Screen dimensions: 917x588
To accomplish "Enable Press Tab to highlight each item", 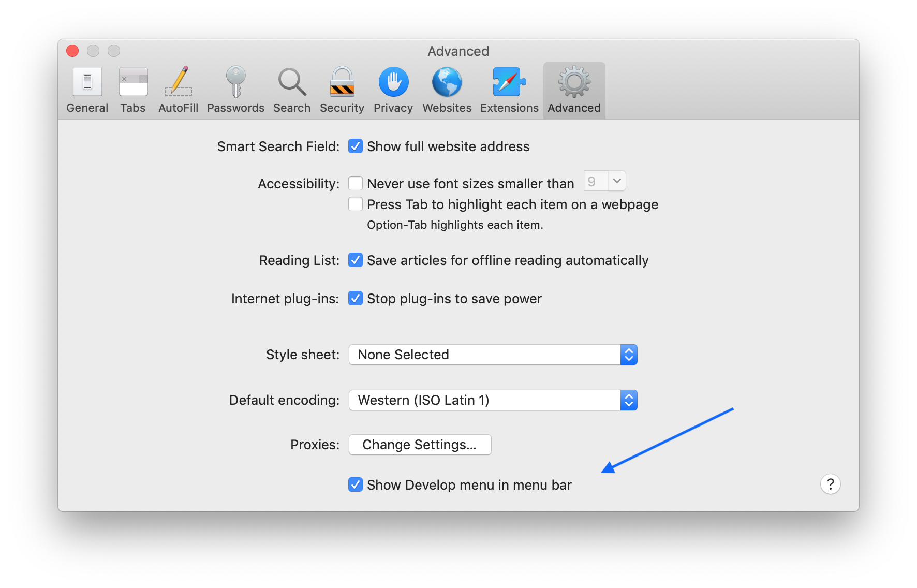I will coord(356,204).
